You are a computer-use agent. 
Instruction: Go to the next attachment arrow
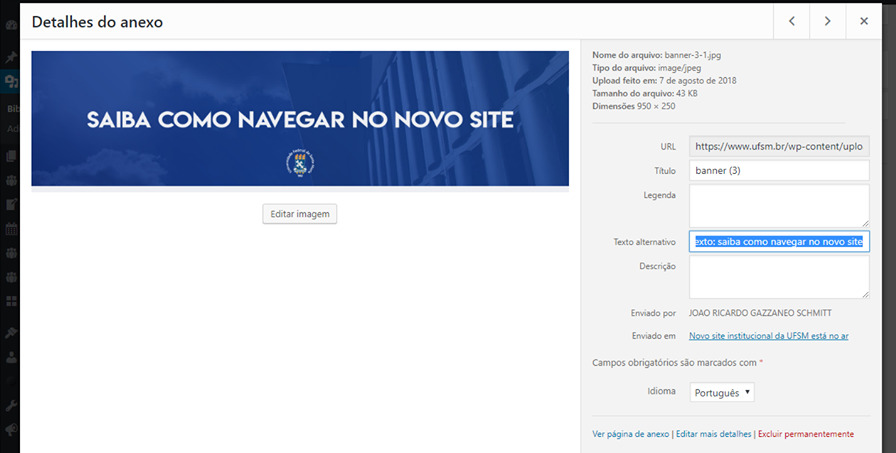coord(827,21)
